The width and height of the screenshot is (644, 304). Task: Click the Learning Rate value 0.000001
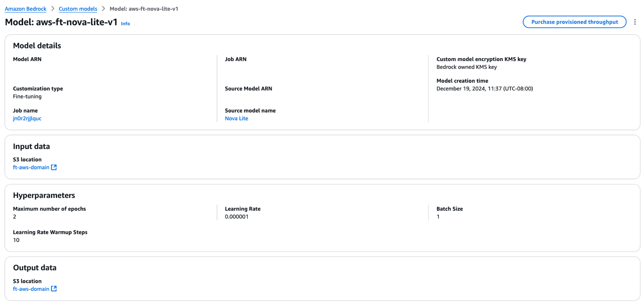tap(237, 216)
